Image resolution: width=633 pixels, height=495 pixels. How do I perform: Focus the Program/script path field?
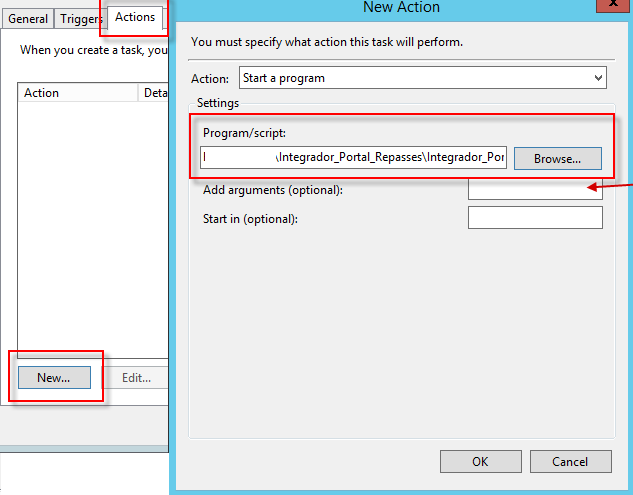[x=354, y=157]
